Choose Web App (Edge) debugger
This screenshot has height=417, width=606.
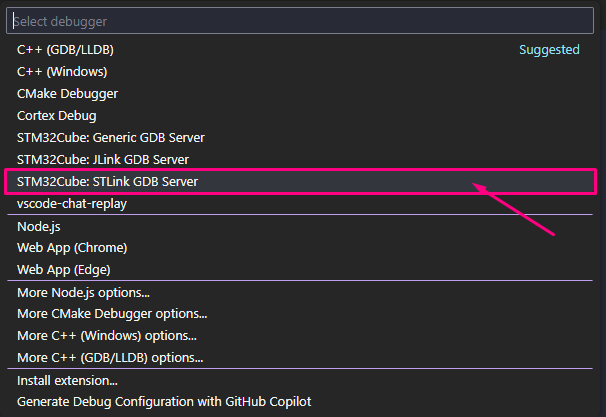(63, 269)
